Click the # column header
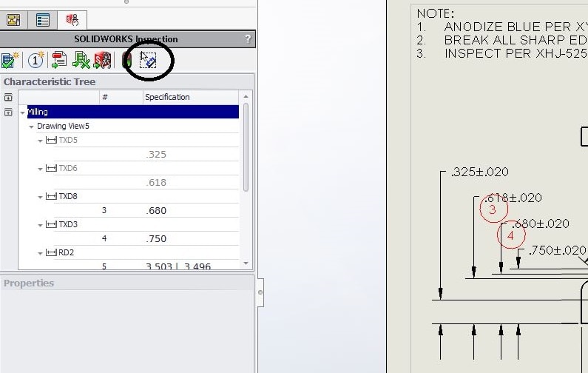The height and width of the screenshot is (373, 588). [x=121, y=97]
